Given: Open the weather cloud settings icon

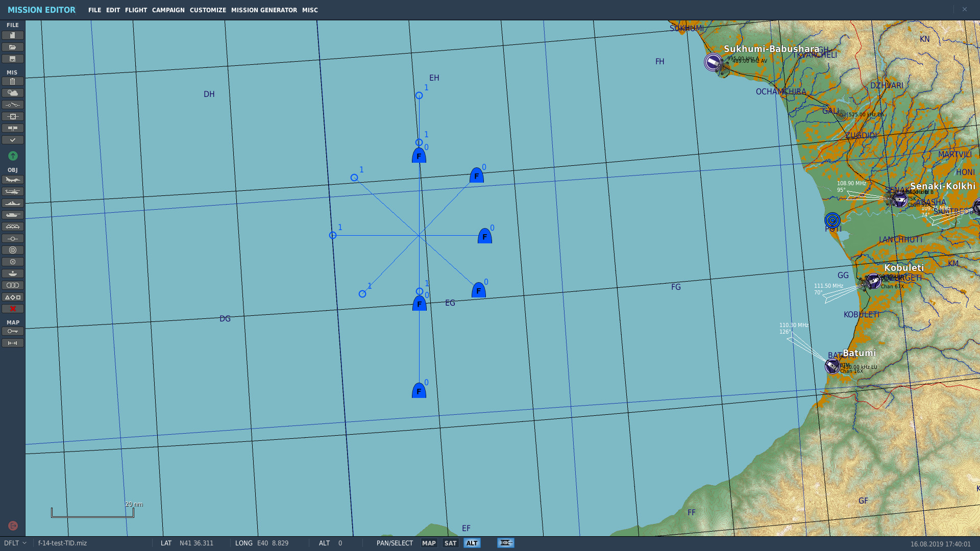Looking at the screenshot, I should click(13, 93).
